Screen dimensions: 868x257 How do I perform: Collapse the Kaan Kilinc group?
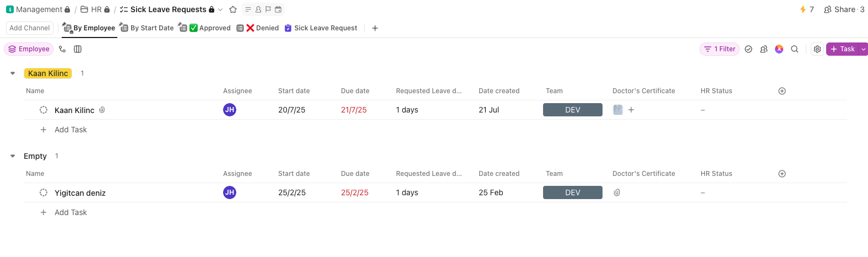point(13,73)
